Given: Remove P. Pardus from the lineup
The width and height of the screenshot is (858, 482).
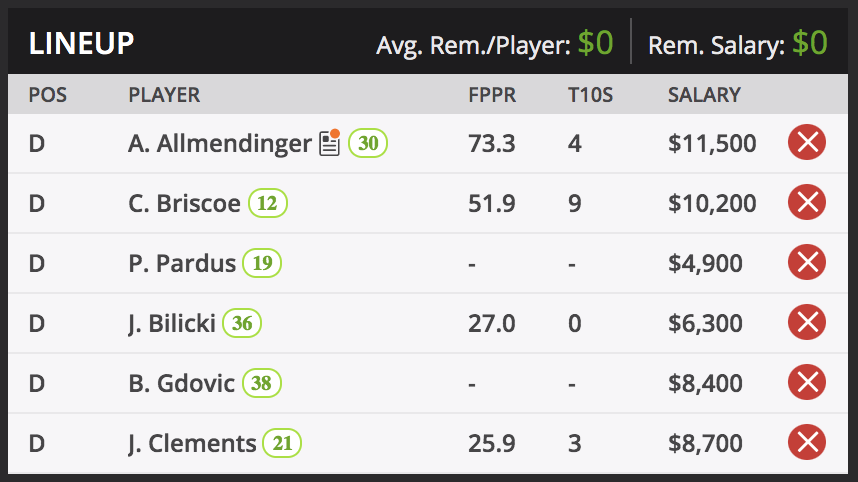Looking at the screenshot, I should point(807,263).
